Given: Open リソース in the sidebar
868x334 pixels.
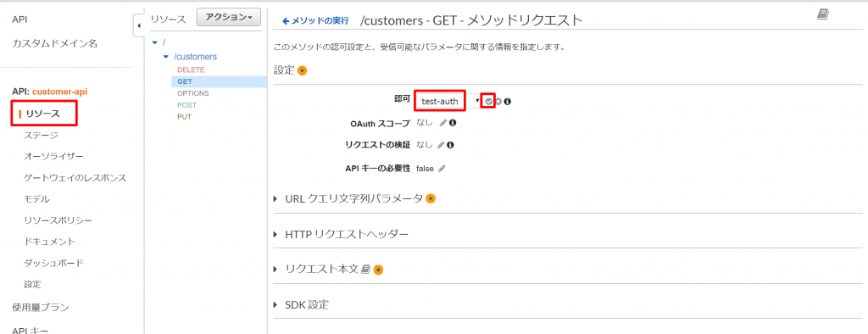Looking at the screenshot, I should coord(43,114).
